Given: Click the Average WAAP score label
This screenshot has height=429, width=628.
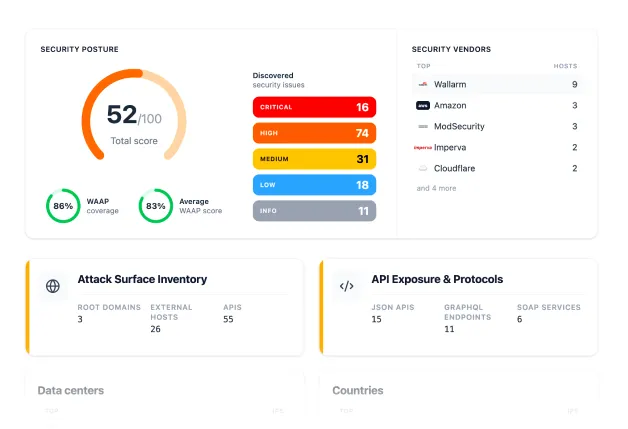Looking at the screenshot, I should pos(200,206).
